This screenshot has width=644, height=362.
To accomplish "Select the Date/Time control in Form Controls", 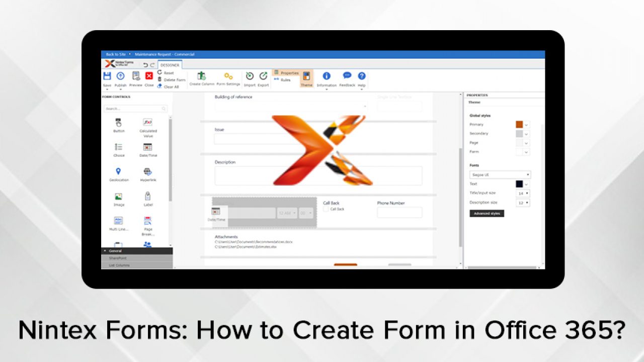I will (x=148, y=150).
